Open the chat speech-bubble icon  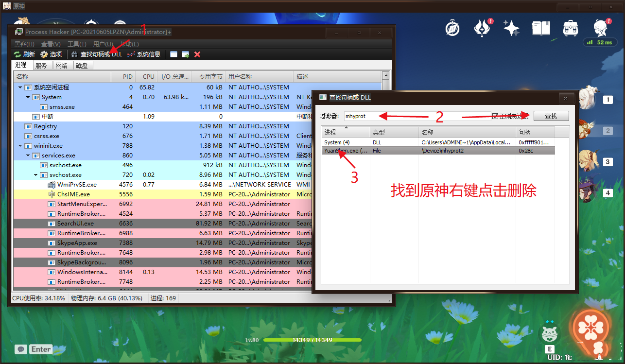20,349
